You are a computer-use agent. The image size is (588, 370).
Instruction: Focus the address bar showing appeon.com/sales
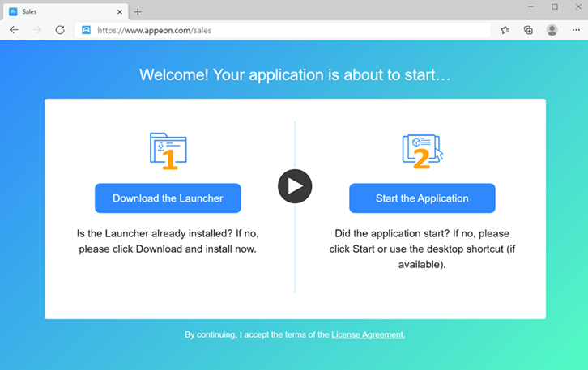283,30
